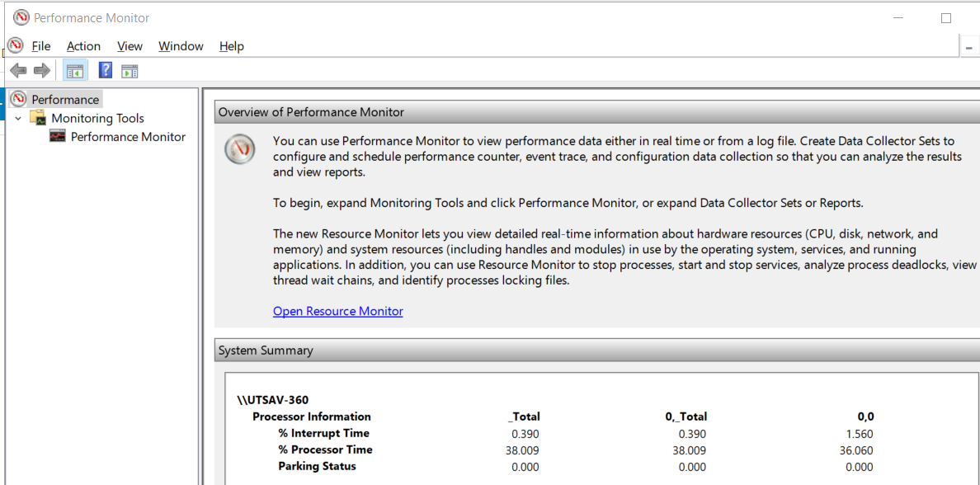
Task: Click the Back arrow in the toolbar
Action: pyautogui.click(x=18, y=71)
